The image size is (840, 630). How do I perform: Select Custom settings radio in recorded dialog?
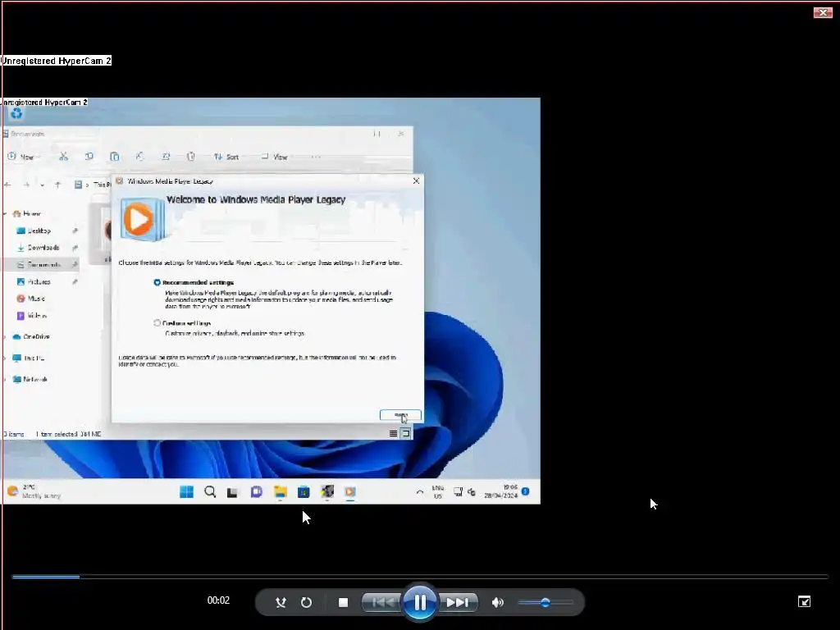(x=157, y=323)
